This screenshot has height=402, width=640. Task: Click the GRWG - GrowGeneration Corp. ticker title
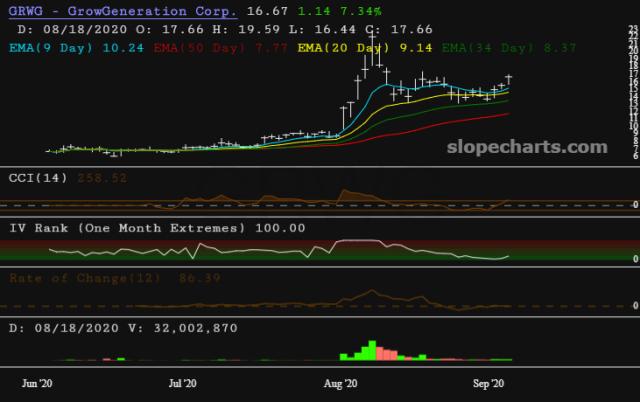tap(122, 11)
